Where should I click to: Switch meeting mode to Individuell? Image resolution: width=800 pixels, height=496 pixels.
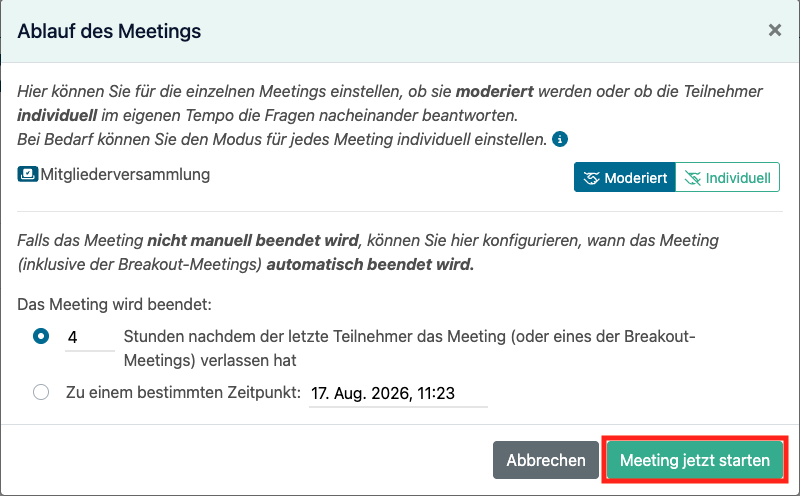click(728, 177)
